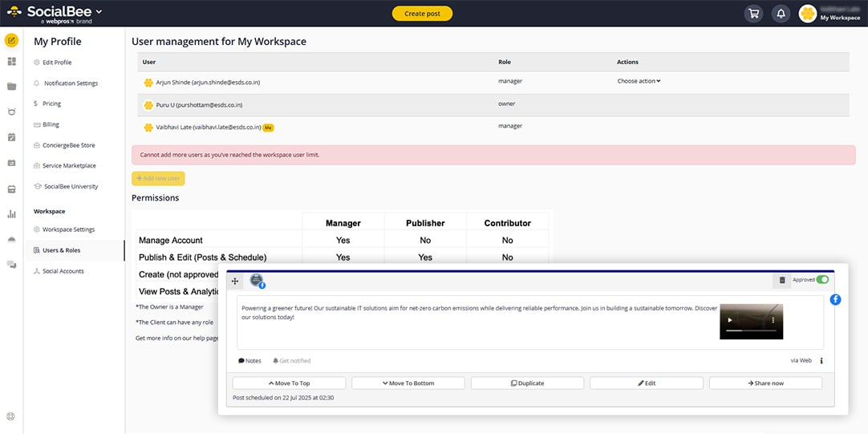Play the video thumbnail in the post

(729, 320)
